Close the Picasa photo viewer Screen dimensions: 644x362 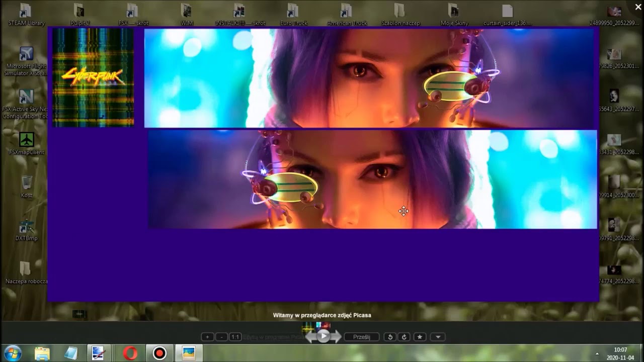pos(638,7)
